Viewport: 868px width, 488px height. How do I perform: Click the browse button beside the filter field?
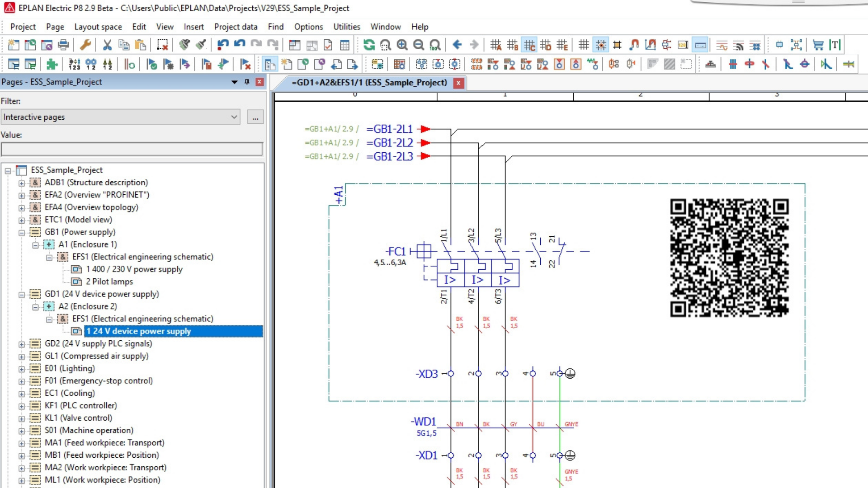tap(255, 117)
